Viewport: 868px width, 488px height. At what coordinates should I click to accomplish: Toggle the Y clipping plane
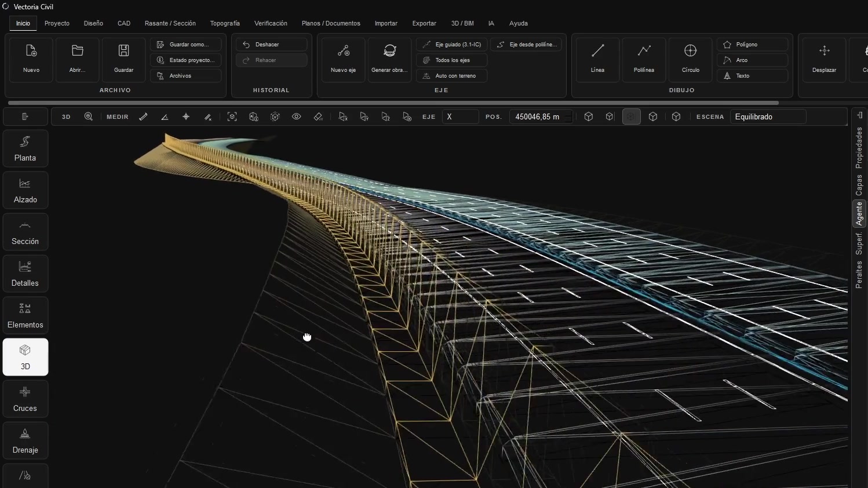[364, 116]
